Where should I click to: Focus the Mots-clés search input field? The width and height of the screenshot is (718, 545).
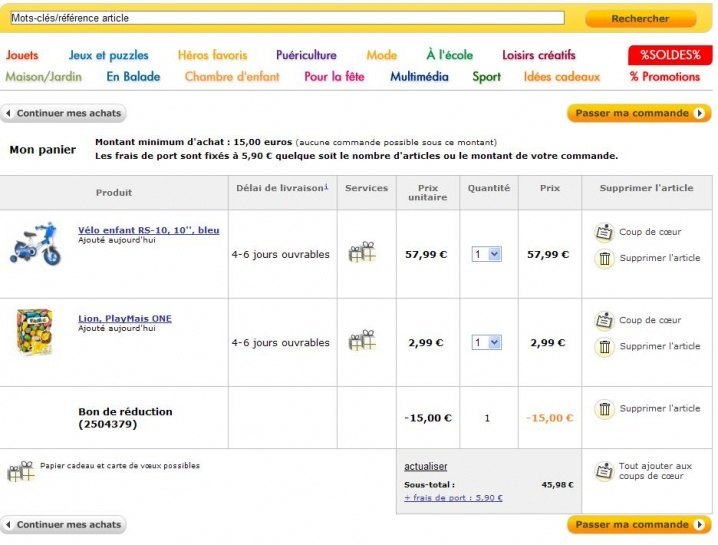[286, 18]
